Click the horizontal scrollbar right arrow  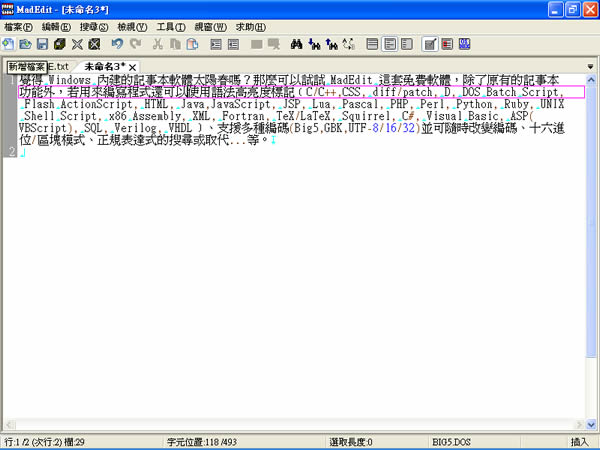pyautogui.click(x=580, y=425)
